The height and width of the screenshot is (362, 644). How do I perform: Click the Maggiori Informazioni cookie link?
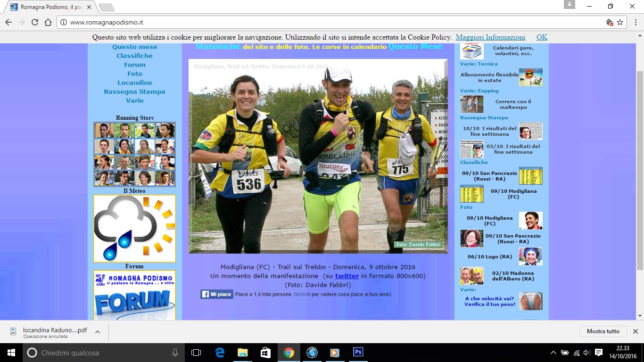490,37
